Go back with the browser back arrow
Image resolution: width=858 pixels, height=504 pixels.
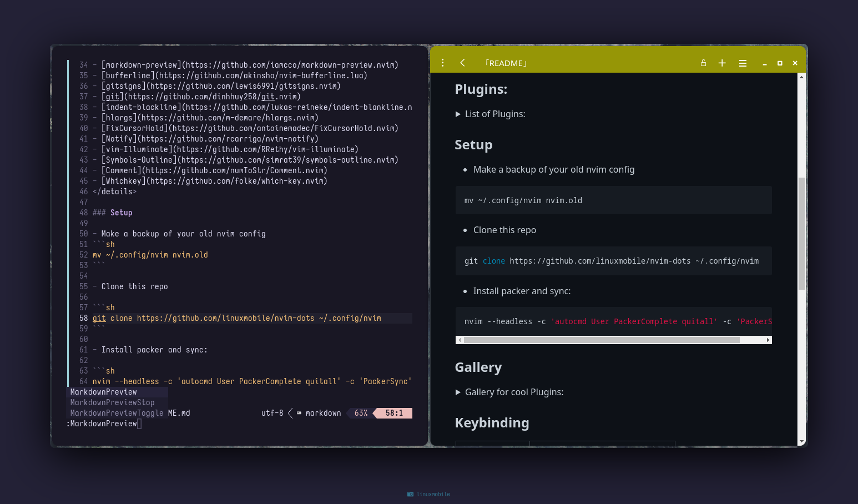point(462,63)
